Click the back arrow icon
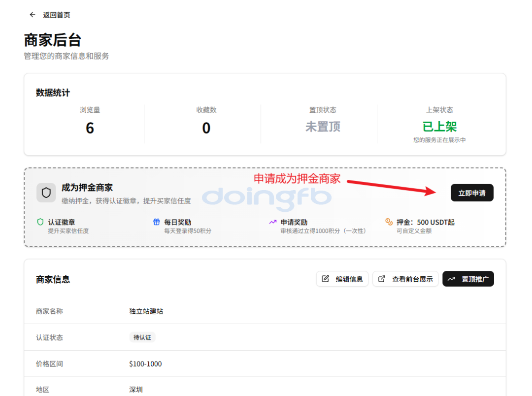532x396 pixels. pos(33,15)
